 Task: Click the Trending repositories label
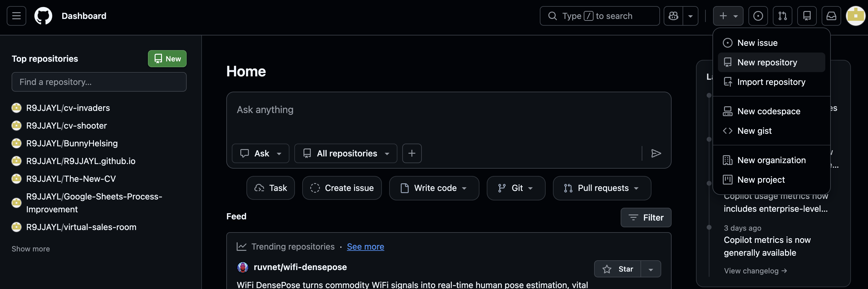tap(293, 247)
